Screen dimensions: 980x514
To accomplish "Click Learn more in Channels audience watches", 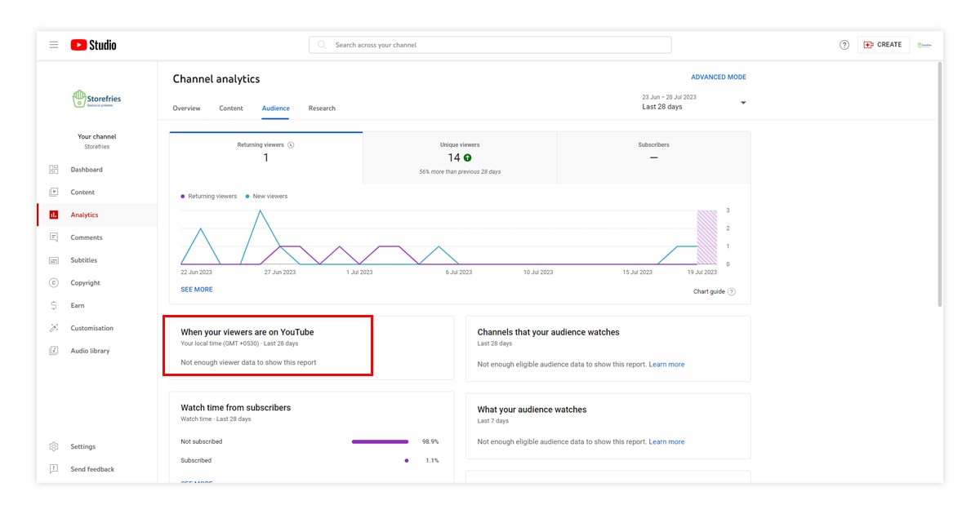I will click(666, 365).
